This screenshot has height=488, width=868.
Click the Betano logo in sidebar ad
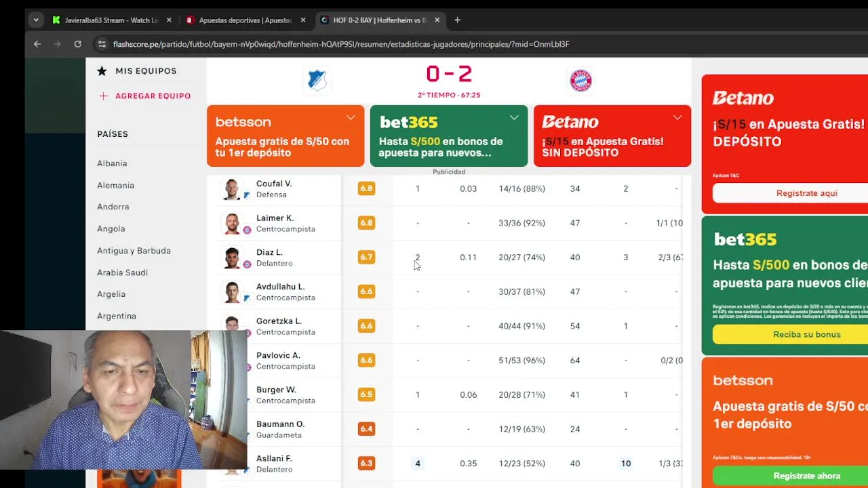743,98
